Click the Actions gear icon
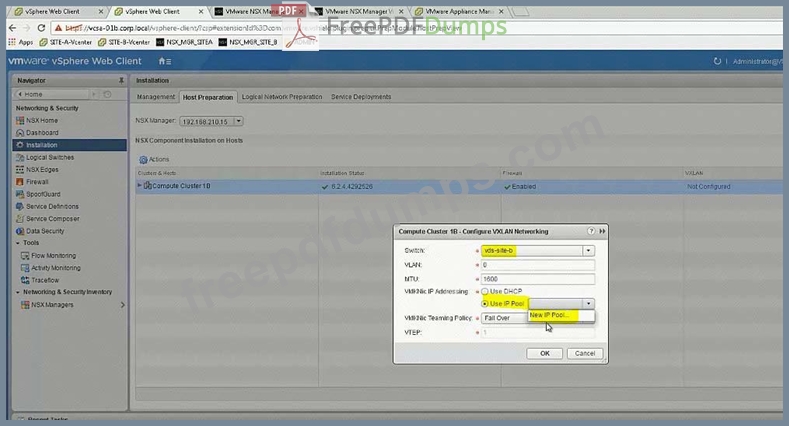Viewport: 789px width, 426px height. [143, 159]
